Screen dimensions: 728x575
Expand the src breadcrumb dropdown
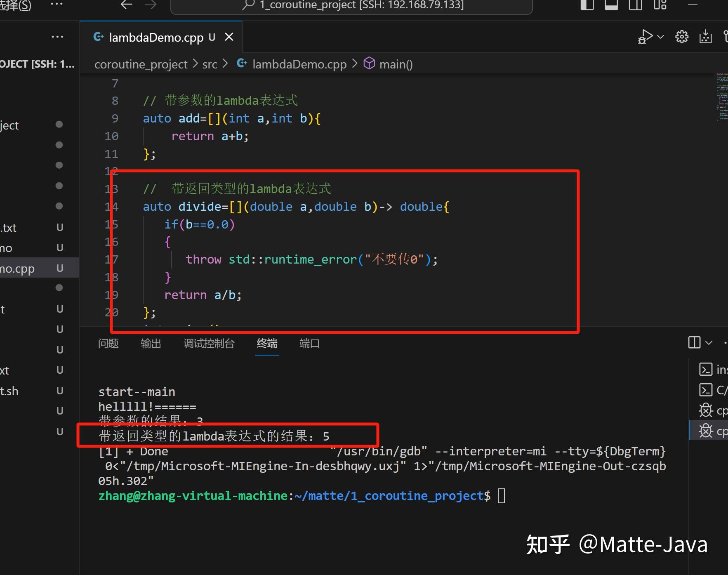coord(210,64)
